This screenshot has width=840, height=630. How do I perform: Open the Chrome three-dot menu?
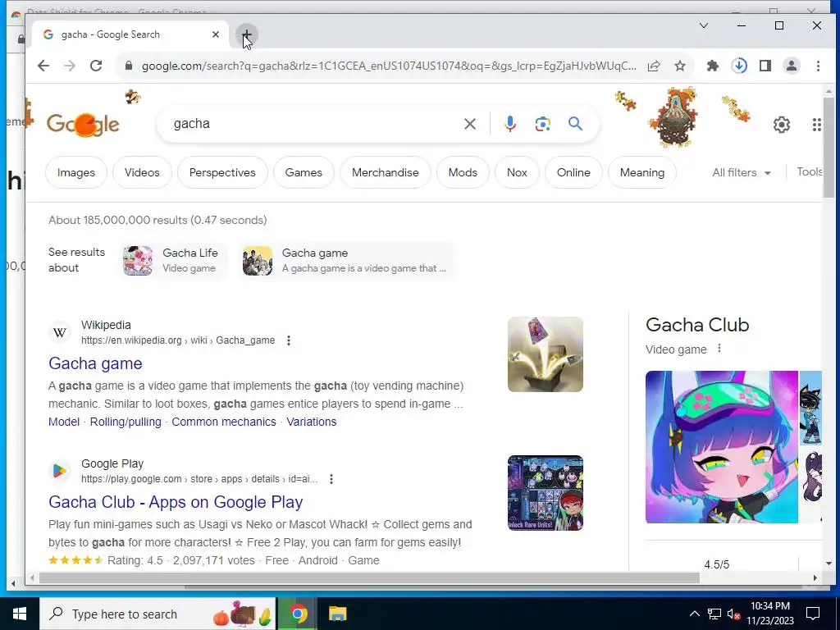click(818, 66)
